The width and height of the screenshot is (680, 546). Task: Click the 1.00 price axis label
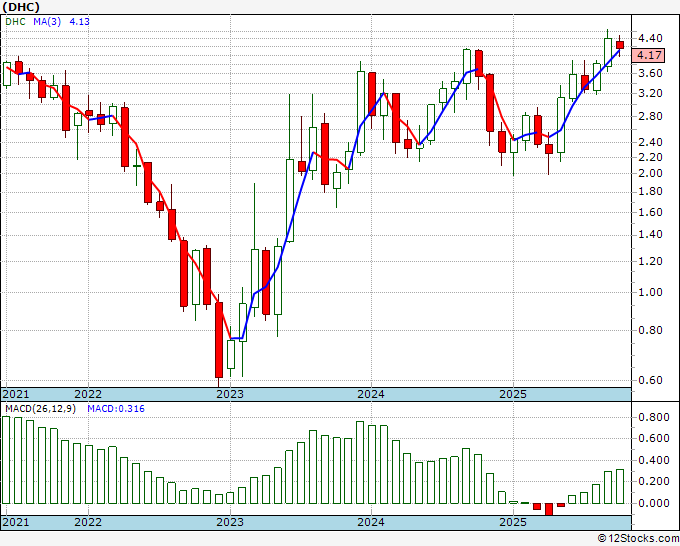pos(650,292)
